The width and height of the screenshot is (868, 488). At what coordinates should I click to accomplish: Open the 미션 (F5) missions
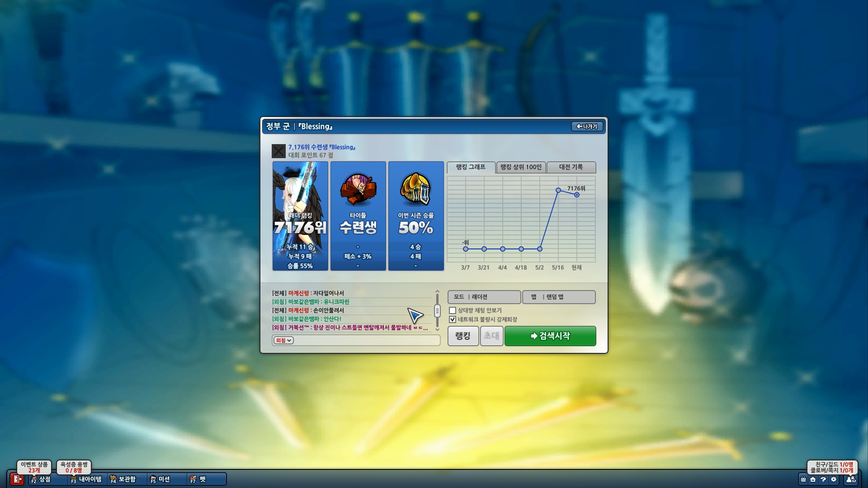coord(166,479)
